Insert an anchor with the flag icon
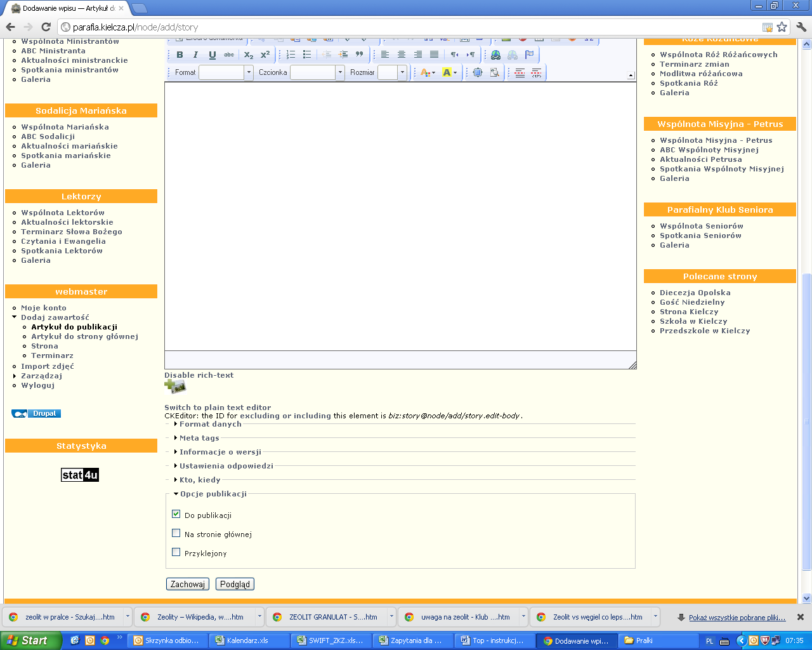 click(529, 55)
